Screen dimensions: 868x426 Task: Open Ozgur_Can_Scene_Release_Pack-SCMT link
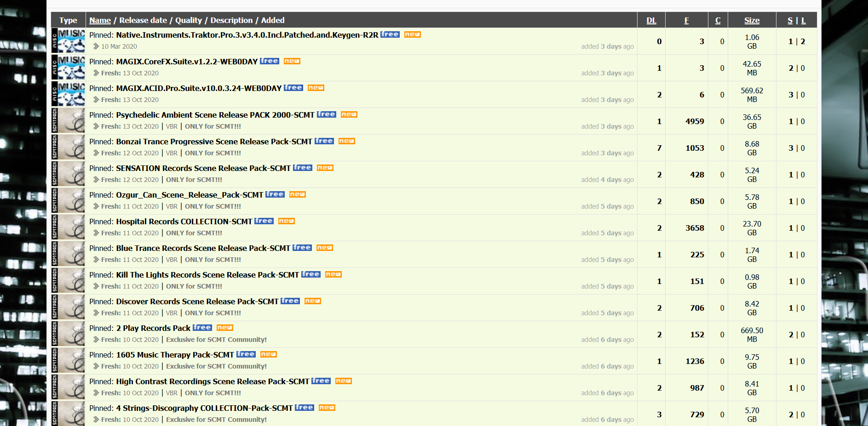tap(190, 195)
